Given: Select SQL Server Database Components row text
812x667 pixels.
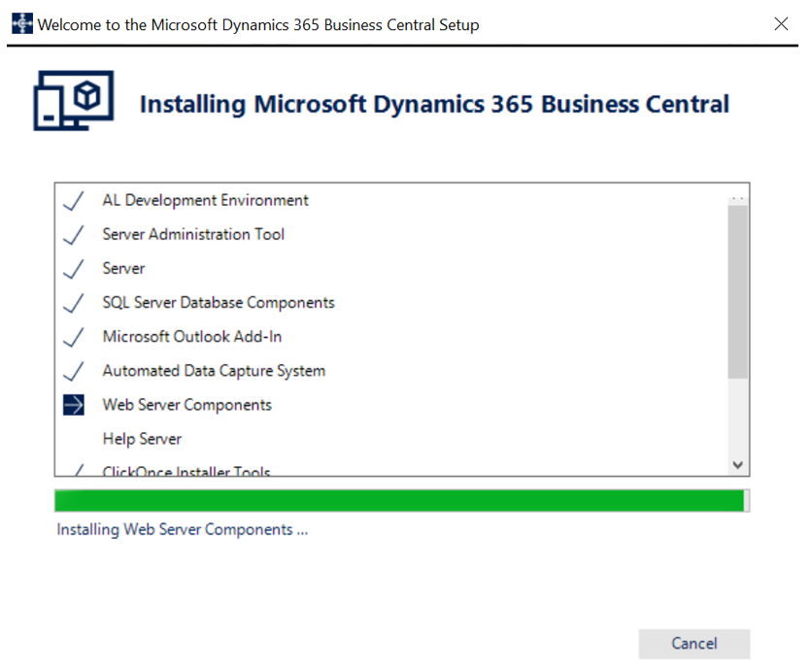Looking at the screenshot, I should click(x=218, y=303).
